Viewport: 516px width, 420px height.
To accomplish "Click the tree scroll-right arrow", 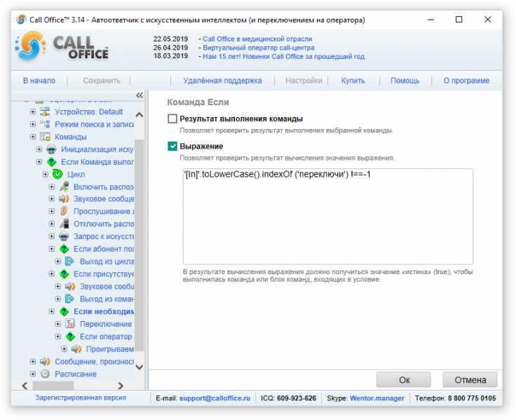I will (x=121, y=386).
